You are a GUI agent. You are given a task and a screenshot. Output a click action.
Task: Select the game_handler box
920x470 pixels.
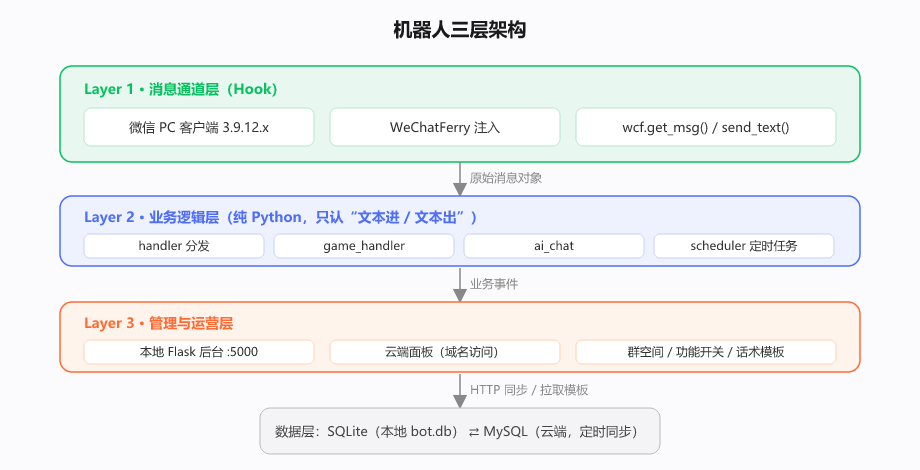(364, 246)
